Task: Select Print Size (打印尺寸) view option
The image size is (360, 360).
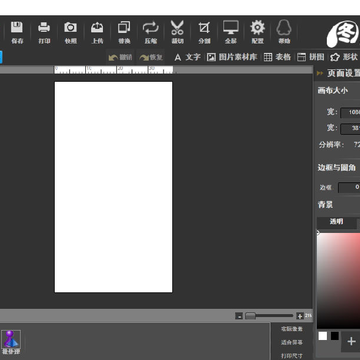Action: pos(292,356)
